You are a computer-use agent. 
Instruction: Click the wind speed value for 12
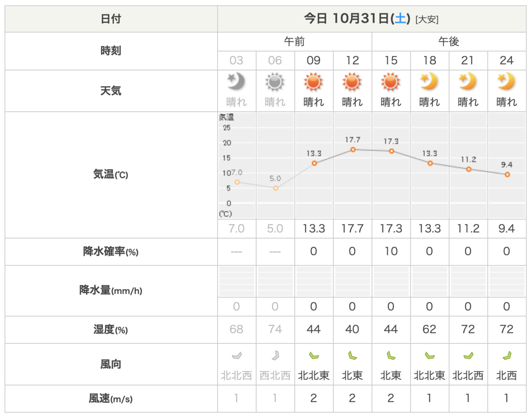[x=352, y=398]
